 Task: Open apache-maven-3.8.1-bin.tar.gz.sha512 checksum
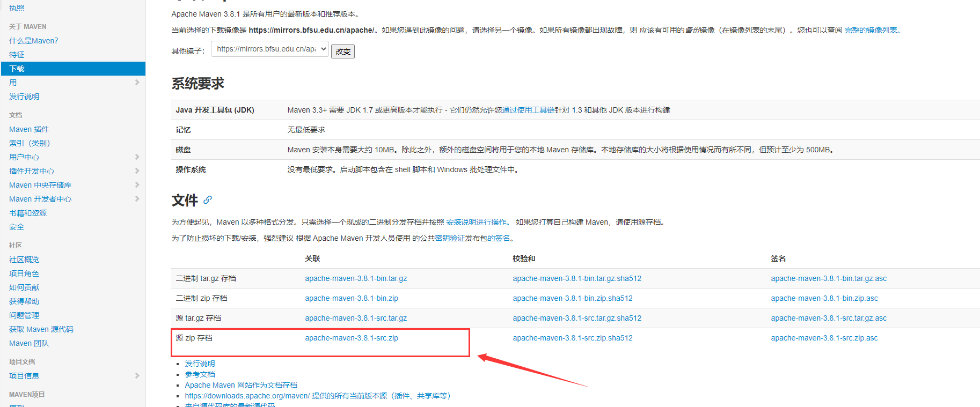(x=577, y=278)
